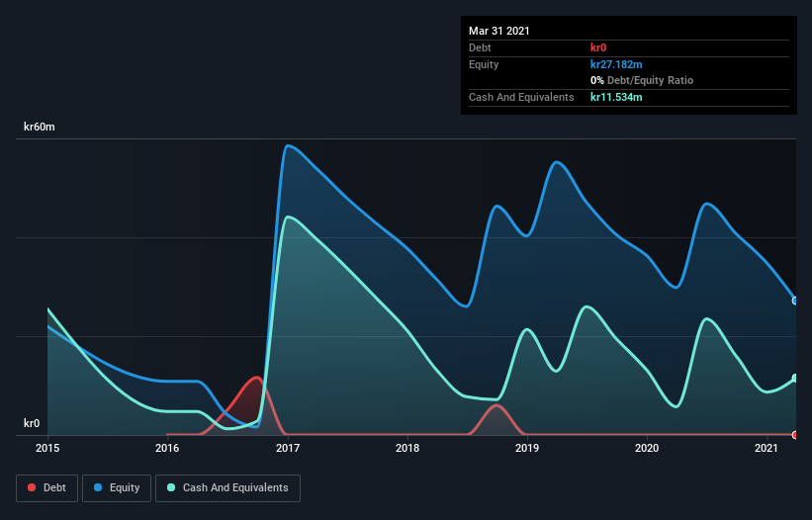This screenshot has height=520, width=812.
Task: Click the Debt row label in tooltip
Action: pos(480,47)
